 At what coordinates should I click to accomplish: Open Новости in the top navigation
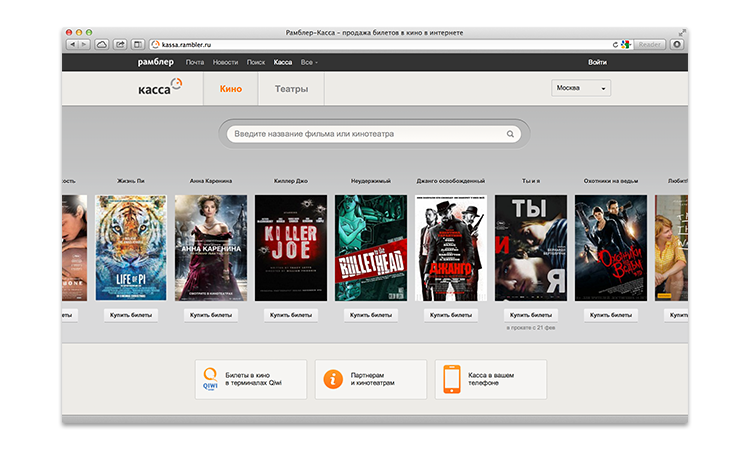pos(226,62)
